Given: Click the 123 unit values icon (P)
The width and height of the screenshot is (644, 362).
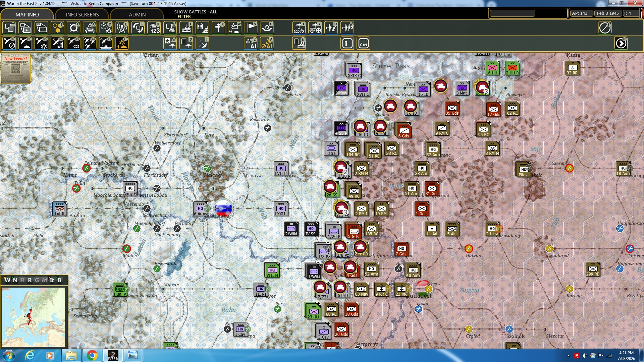Looking at the screenshot, I should (x=154, y=28).
